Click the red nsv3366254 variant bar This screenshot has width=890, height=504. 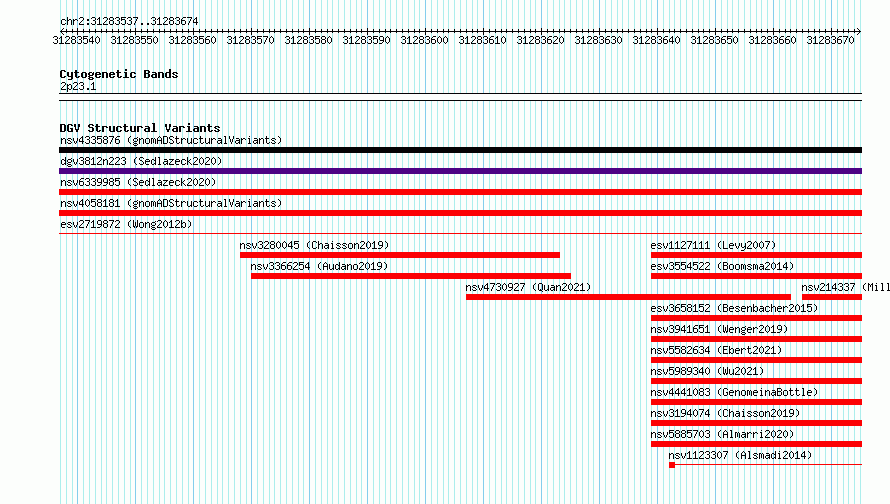point(411,276)
